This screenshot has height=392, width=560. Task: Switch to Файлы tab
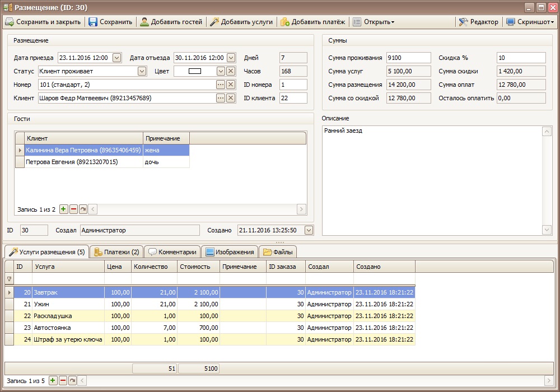[278, 252]
